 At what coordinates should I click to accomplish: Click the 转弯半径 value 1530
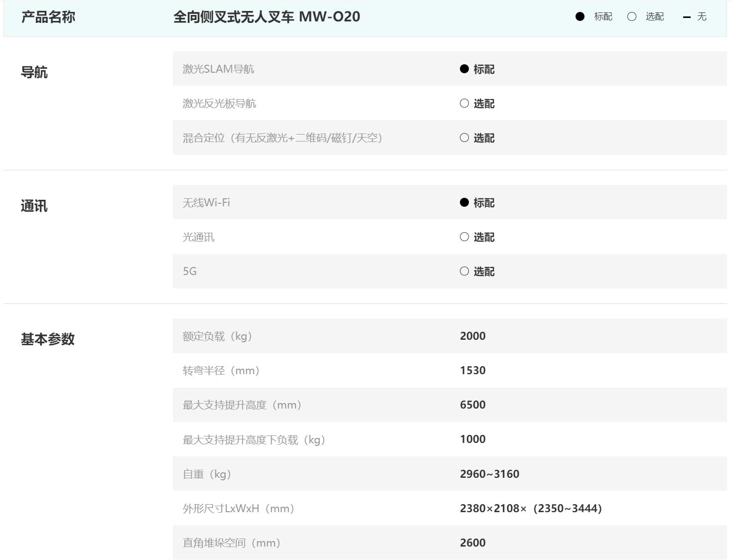coord(472,370)
